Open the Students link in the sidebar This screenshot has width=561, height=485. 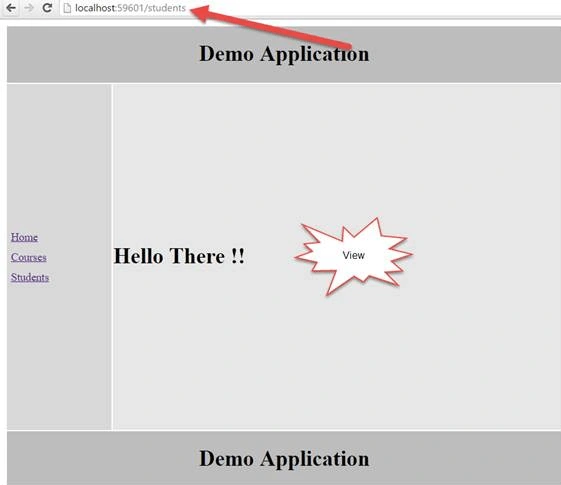[x=30, y=277]
